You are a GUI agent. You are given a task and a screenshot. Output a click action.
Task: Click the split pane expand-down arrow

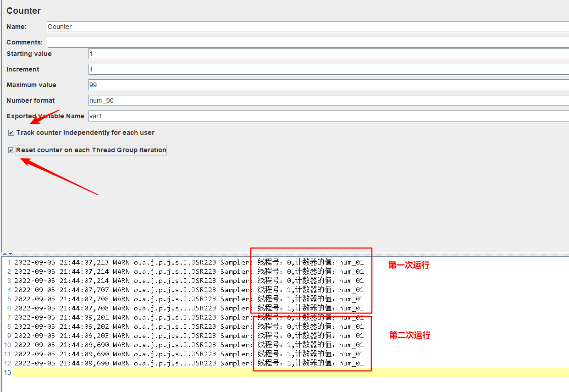click(x=10, y=254)
